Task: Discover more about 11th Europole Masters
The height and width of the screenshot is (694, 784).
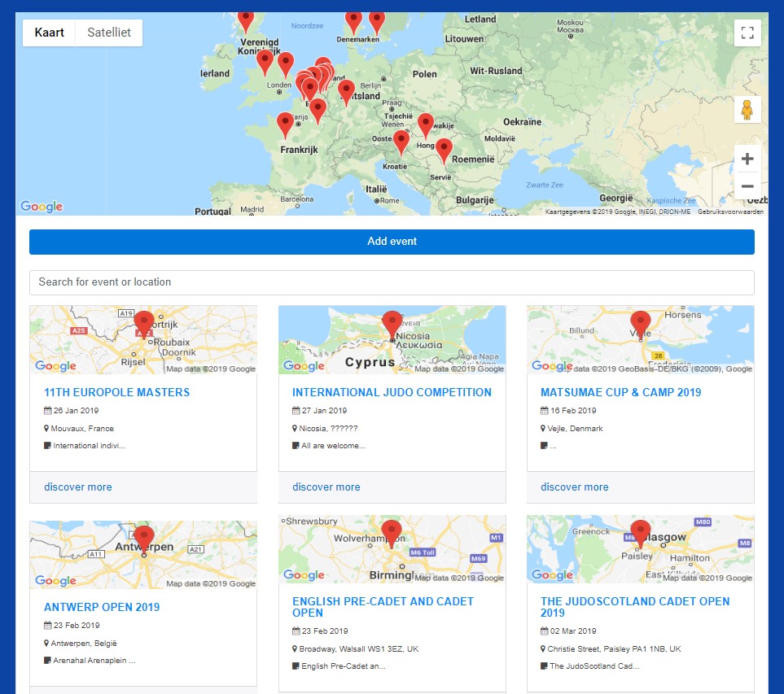Action: [x=78, y=487]
